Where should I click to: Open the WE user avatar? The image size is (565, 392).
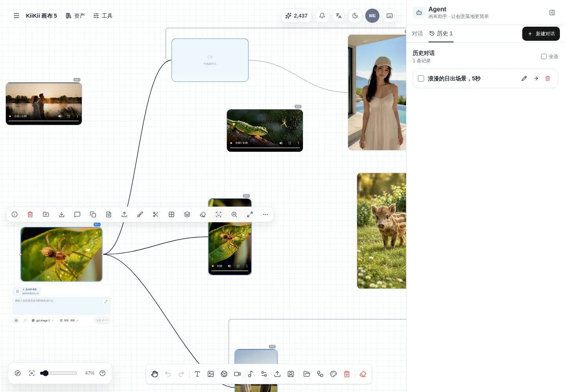(x=372, y=16)
